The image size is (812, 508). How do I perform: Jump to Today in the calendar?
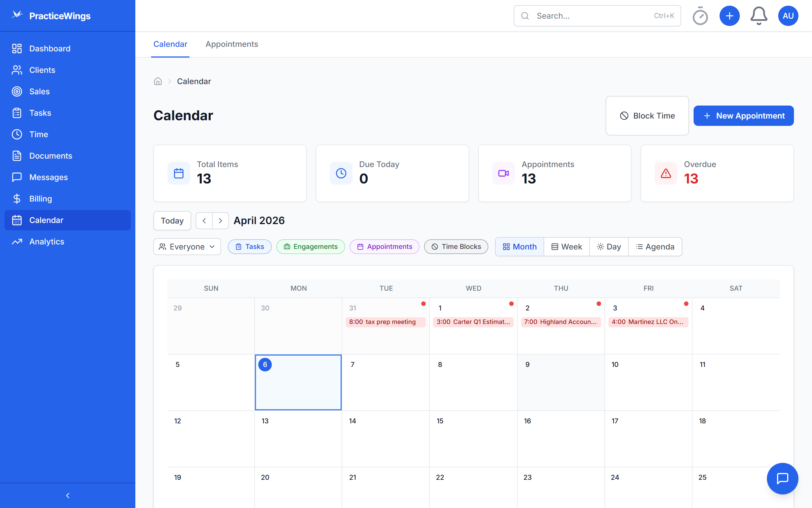[172, 220]
